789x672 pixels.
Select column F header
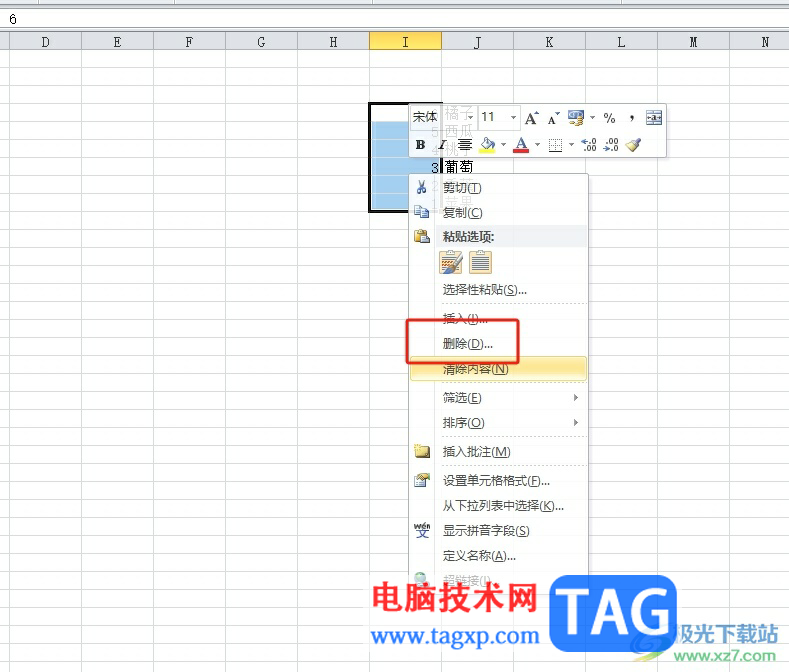click(189, 42)
